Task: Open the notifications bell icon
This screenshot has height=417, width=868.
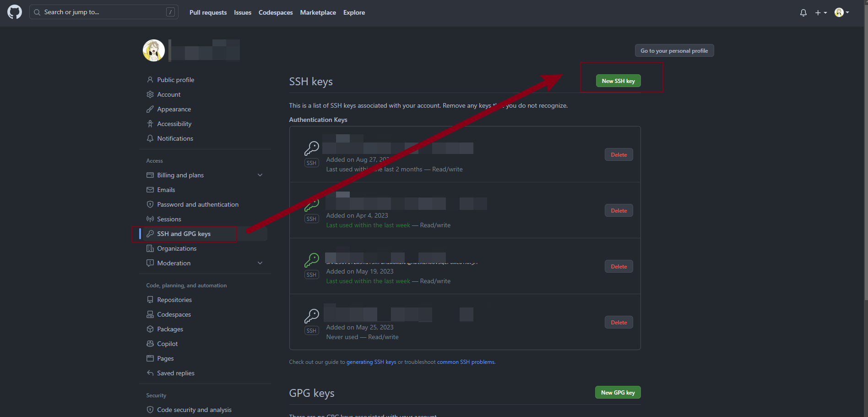Action: point(803,13)
